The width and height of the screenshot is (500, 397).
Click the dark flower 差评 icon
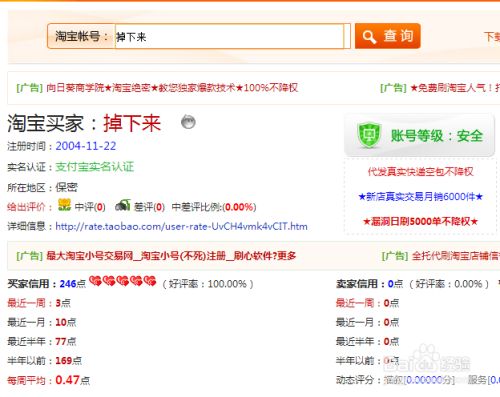pos(122,205)
